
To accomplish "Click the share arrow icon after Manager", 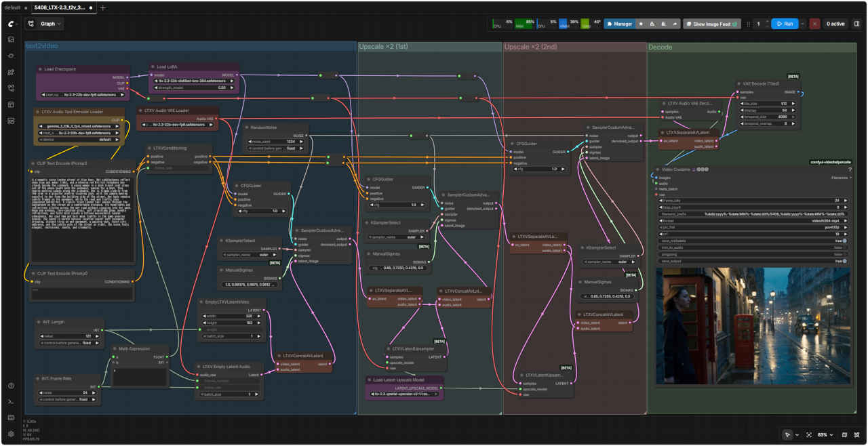I will click(x=675, y=24).
